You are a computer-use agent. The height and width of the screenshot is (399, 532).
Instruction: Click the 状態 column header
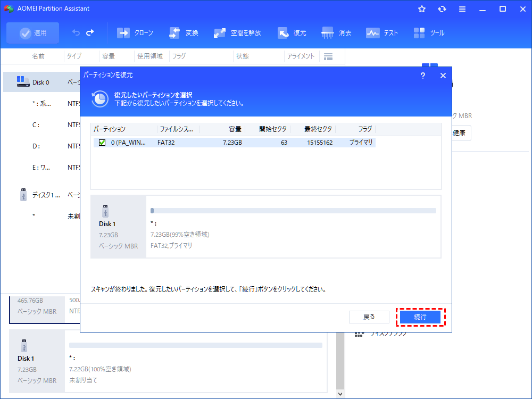pyautogui.click(x=243, y=56)
